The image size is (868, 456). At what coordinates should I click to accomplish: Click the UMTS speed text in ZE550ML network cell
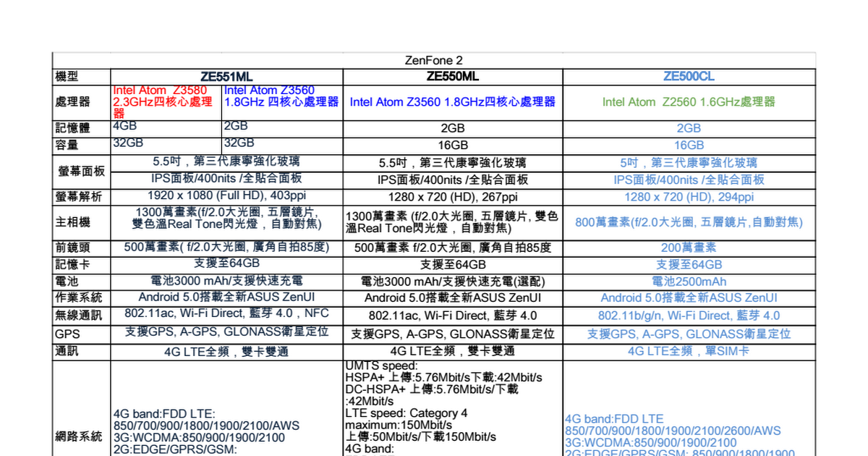click(381, 366)
